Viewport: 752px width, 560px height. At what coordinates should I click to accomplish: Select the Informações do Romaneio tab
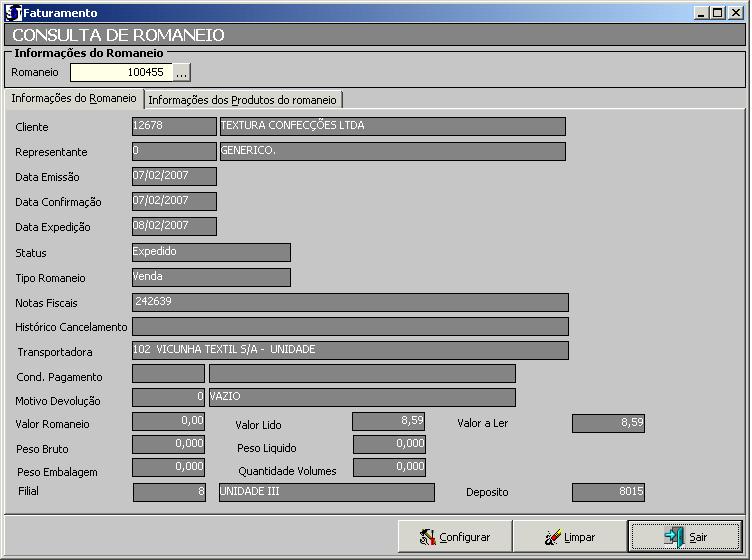click(x=74, y=99)
